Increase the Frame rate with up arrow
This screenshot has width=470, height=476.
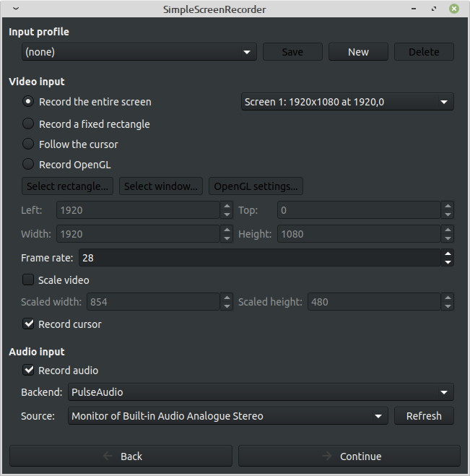448,254
